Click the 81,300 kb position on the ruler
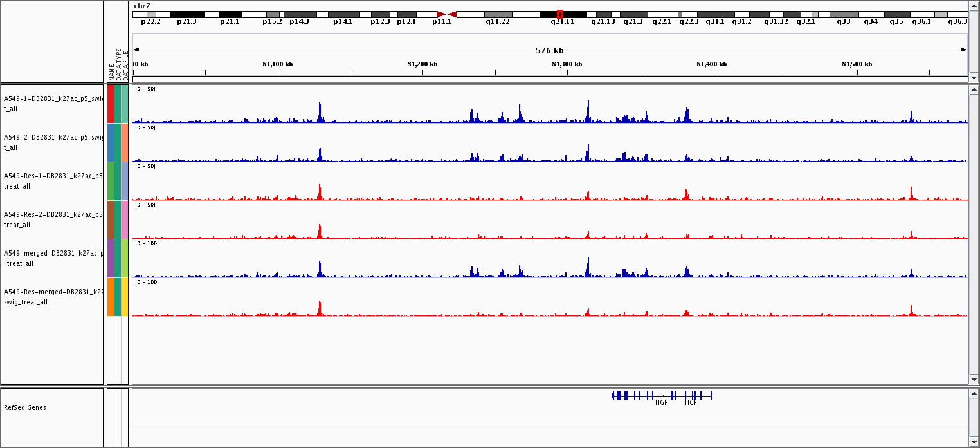The width and height of the screenshot is (980, 448). [x=568, y=64]
